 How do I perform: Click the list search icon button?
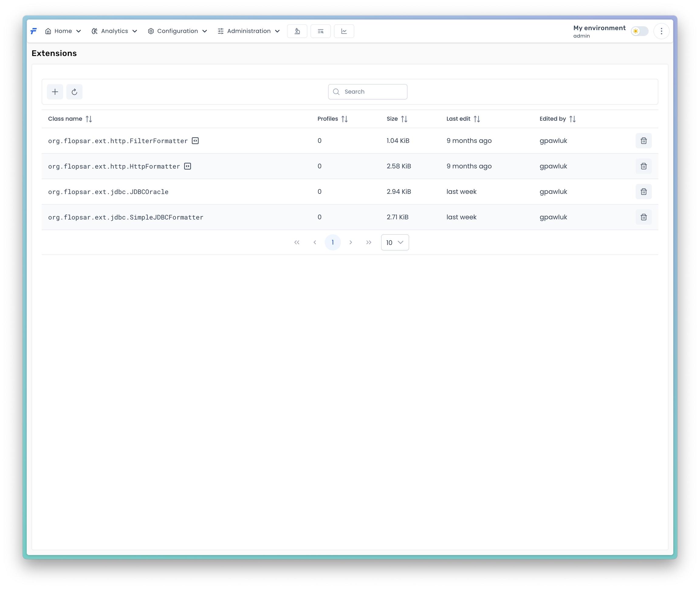[x=321, y=31]
